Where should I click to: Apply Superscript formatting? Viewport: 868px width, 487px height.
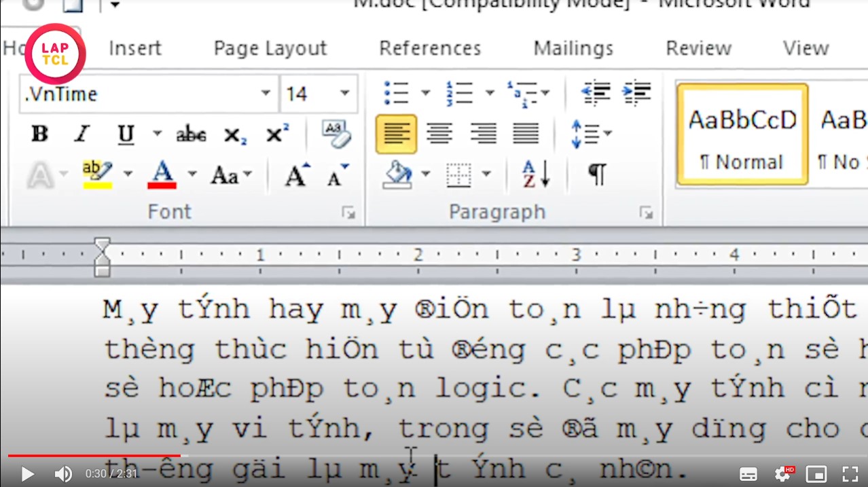pyautogui.click(x=274, y=134)
